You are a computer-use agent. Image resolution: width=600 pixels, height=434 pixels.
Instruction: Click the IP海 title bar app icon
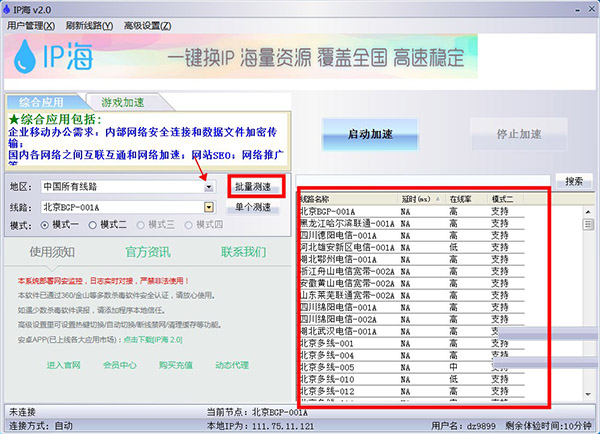point(6,10)
